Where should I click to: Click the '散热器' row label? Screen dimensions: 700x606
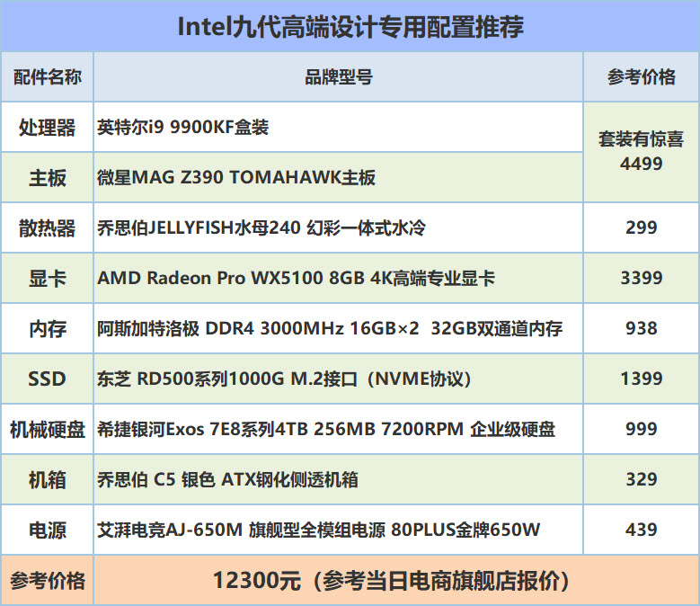pos(48,227)
